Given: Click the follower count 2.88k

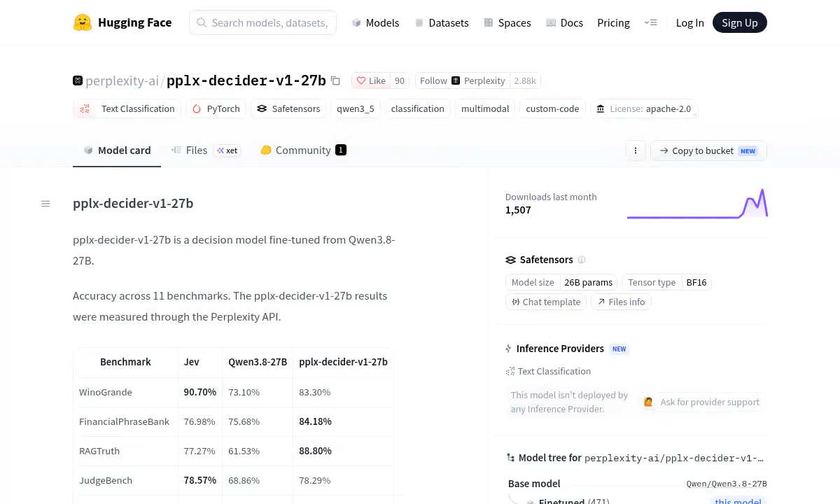Looking at the screenshot, I should click(525, 80).
